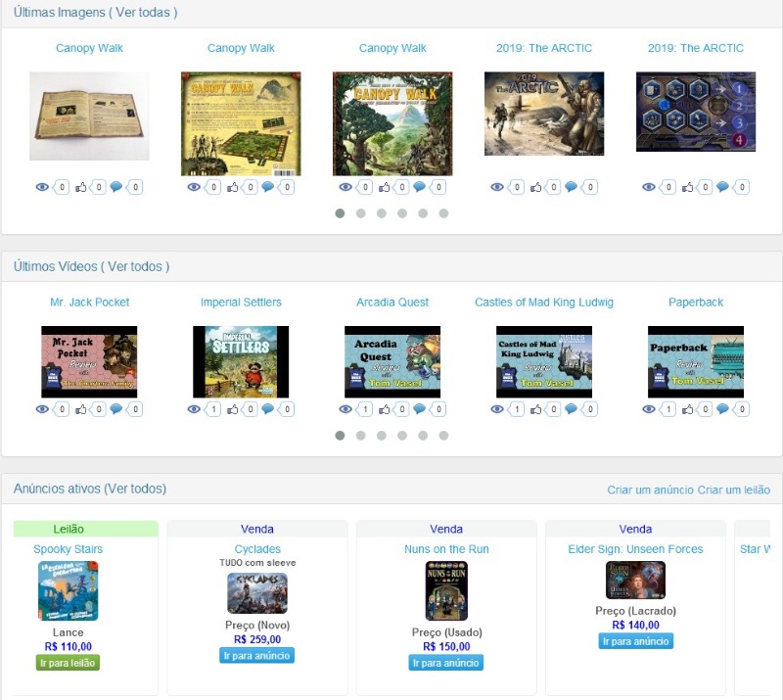Open comments for the 2019: The ARCTIC cover art

pyautogui.click(x=571, y=187)
